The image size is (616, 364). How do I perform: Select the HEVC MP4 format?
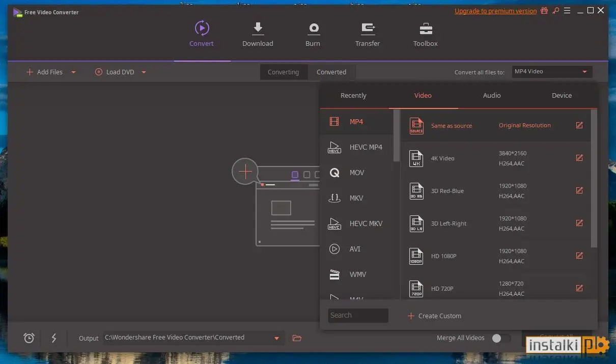356,147
